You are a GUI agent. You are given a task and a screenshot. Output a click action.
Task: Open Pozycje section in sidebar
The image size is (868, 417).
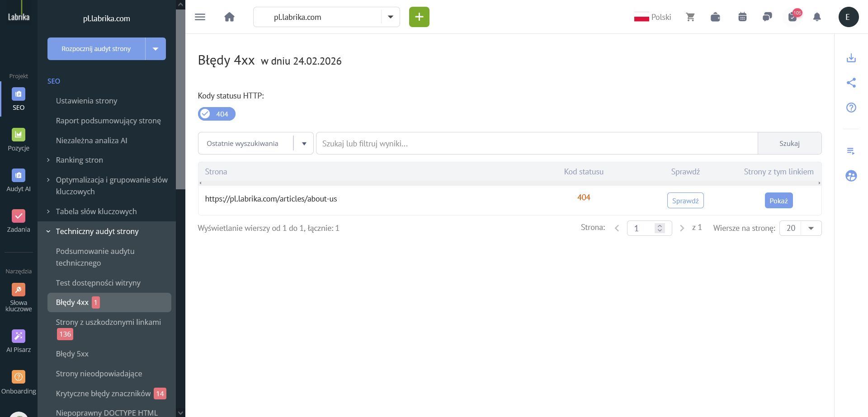19,140
